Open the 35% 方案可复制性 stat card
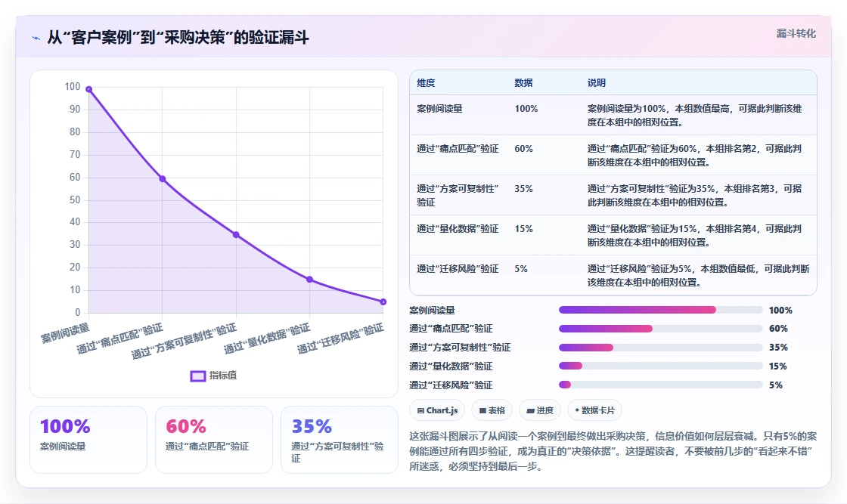The image size is (847, 504). 340,440
